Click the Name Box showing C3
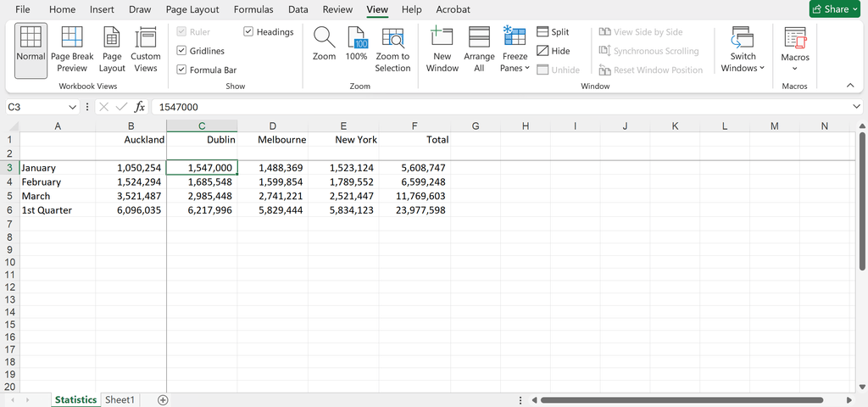The height and width of the screenshot is (407, 868). click(x=36, y=107)
